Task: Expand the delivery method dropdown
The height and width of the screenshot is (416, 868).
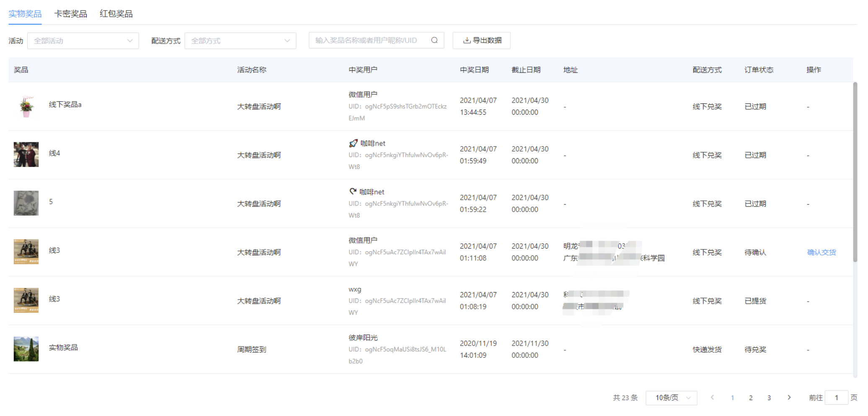Action: (x=240, y=41)
